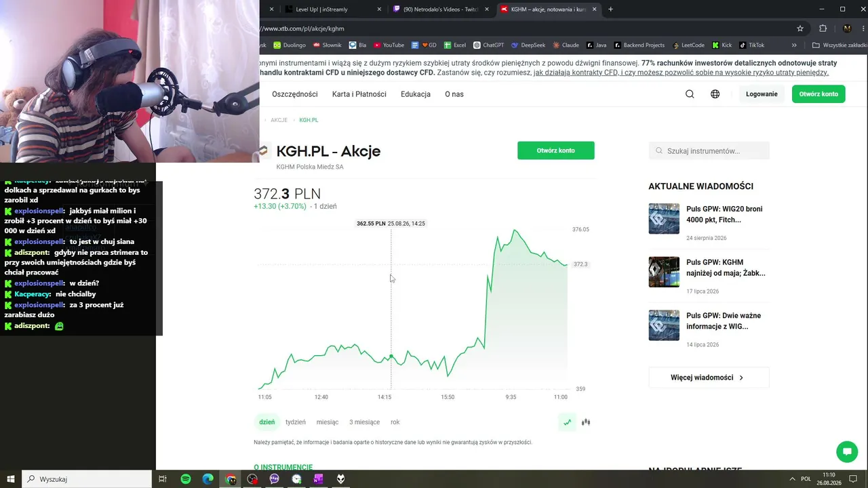Open the DeepSeek bookmark
868x488 pixels.
(x=528, y=45)
